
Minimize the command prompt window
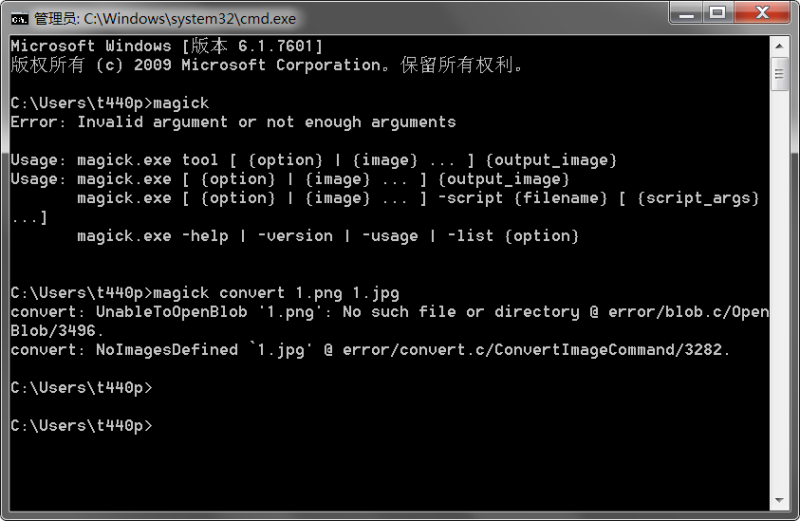[687, 12]
